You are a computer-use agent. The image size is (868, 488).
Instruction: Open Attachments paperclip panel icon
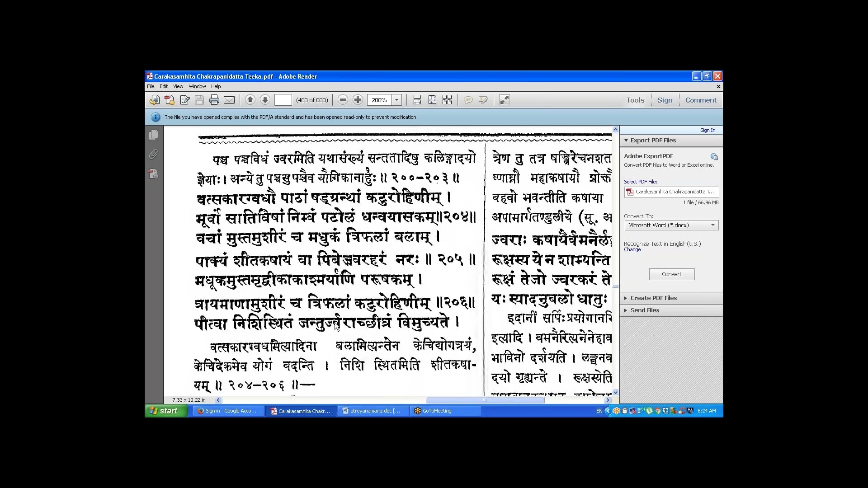tap(154, 155)
